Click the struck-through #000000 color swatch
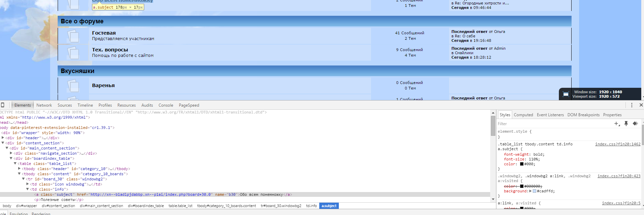Viewport: 644px width, 215px height. (522, 186)
